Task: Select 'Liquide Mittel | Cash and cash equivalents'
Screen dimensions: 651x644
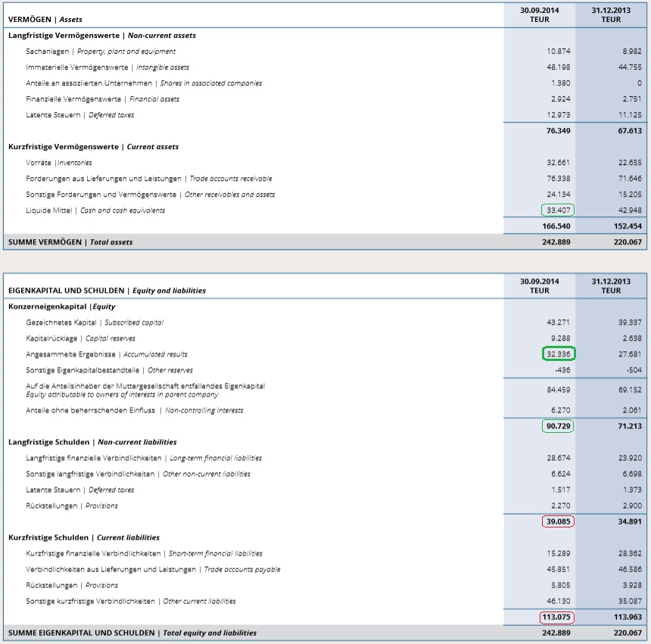Action: tap(95, 210)
